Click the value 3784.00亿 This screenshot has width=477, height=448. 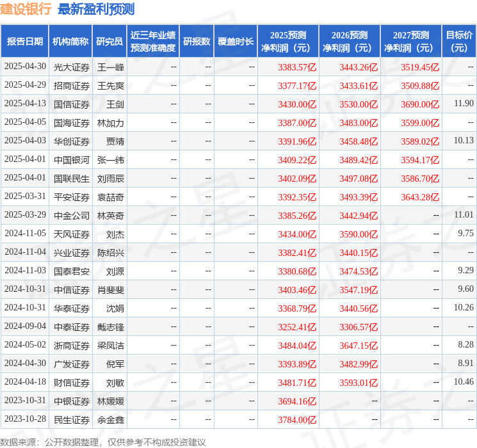297,420
